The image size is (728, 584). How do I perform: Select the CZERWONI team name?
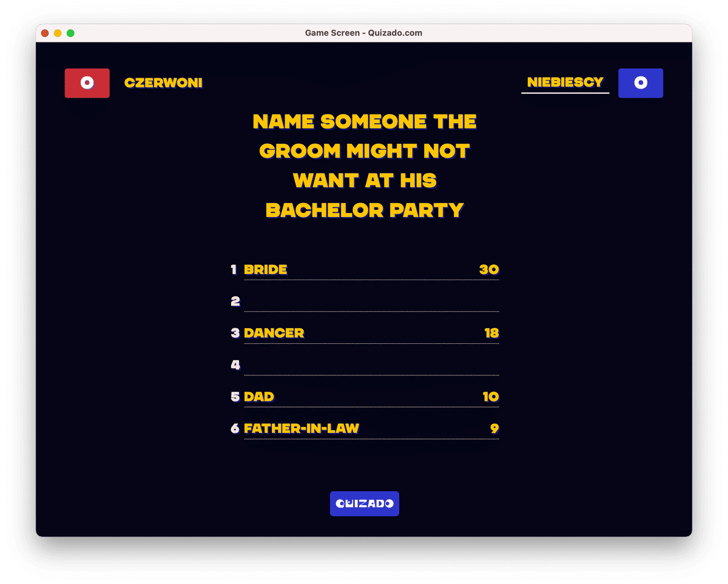(163, 83)
